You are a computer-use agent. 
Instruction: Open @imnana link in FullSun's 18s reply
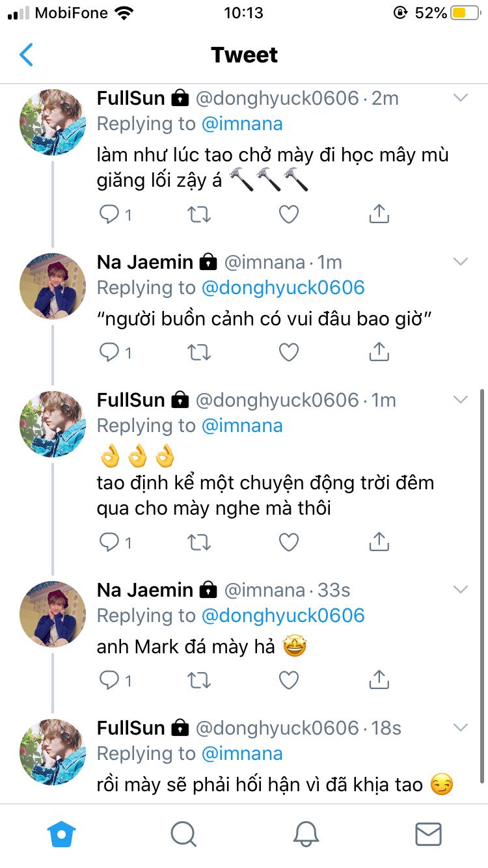pos(242,753)
